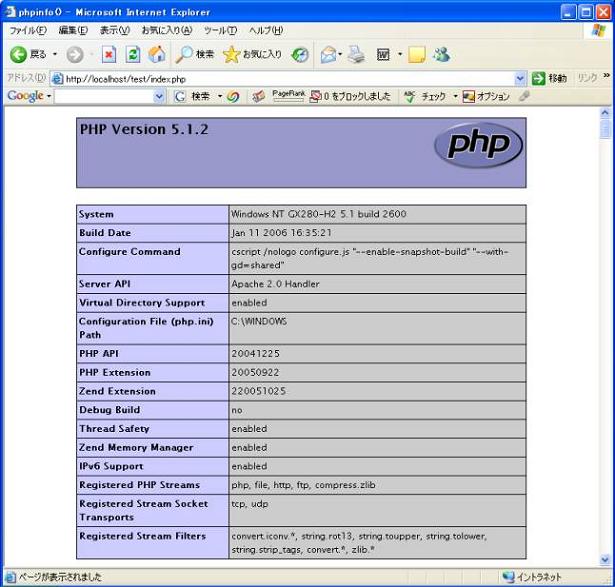Click the 'tcp, udp' transports value
This screenshot has width=615, height=587.
(x=249, y=504)
